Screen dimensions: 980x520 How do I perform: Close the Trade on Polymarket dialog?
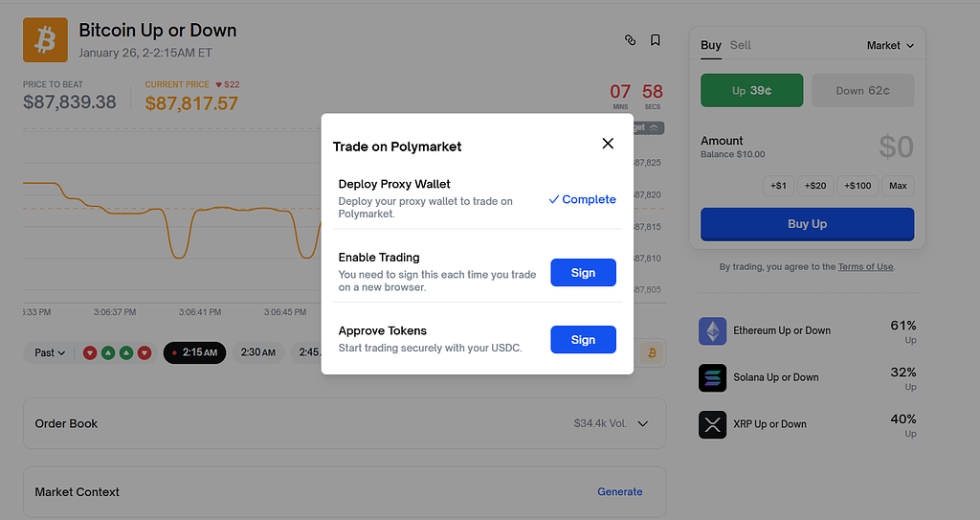[608, 144]
